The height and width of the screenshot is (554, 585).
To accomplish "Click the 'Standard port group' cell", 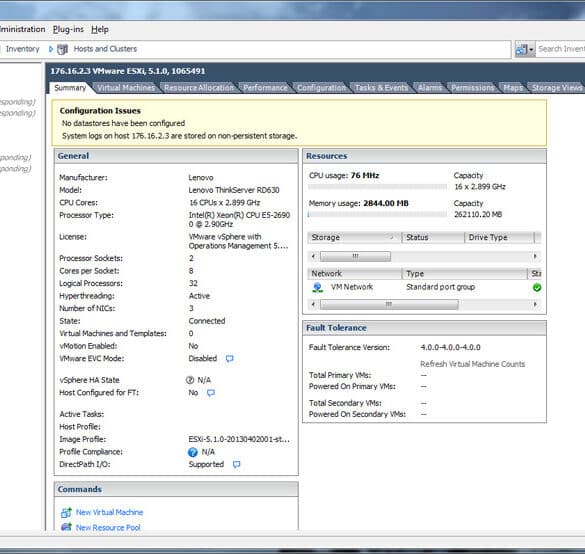I will coord(441,287).
